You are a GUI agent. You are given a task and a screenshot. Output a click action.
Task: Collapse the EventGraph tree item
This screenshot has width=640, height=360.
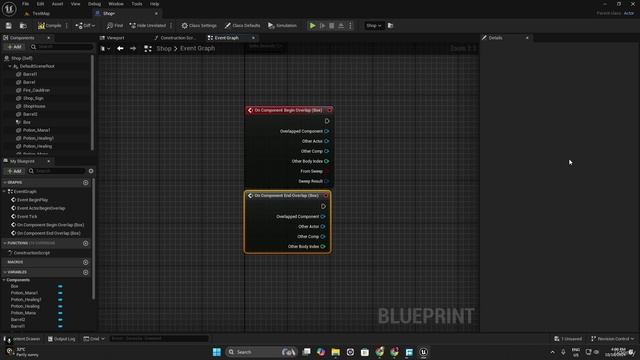(4, 191)
